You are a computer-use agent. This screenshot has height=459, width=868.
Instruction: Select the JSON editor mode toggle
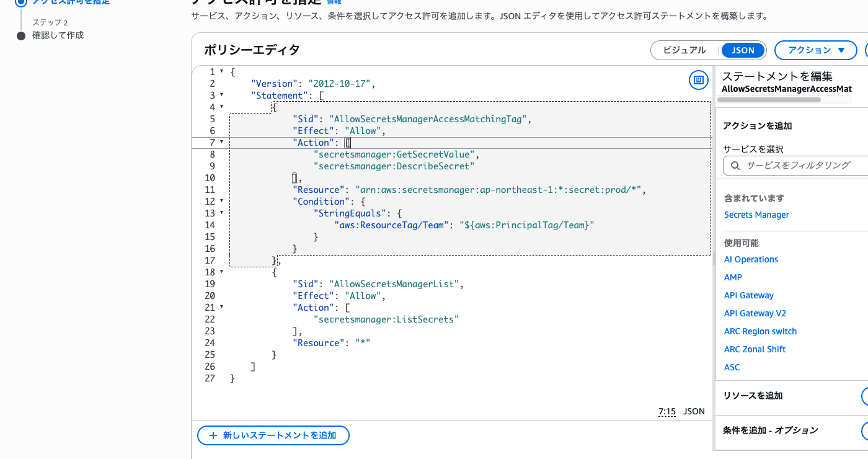tap(743, 50)
